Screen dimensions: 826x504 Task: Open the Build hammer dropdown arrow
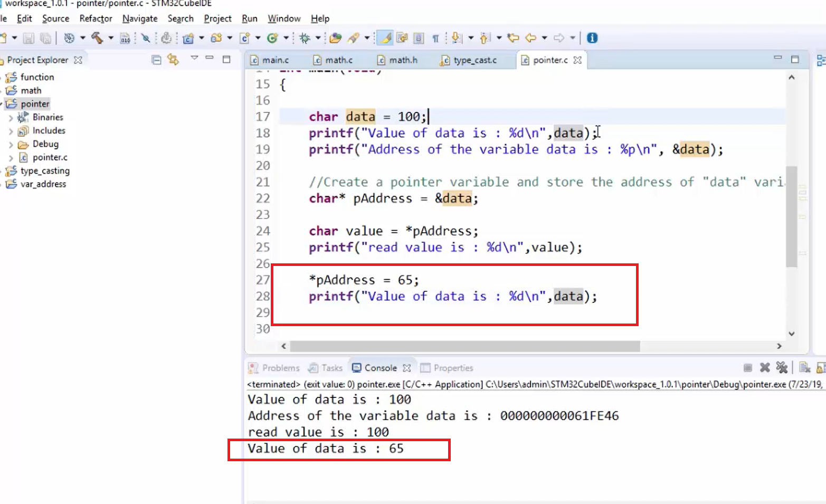[x=110, y=38]
